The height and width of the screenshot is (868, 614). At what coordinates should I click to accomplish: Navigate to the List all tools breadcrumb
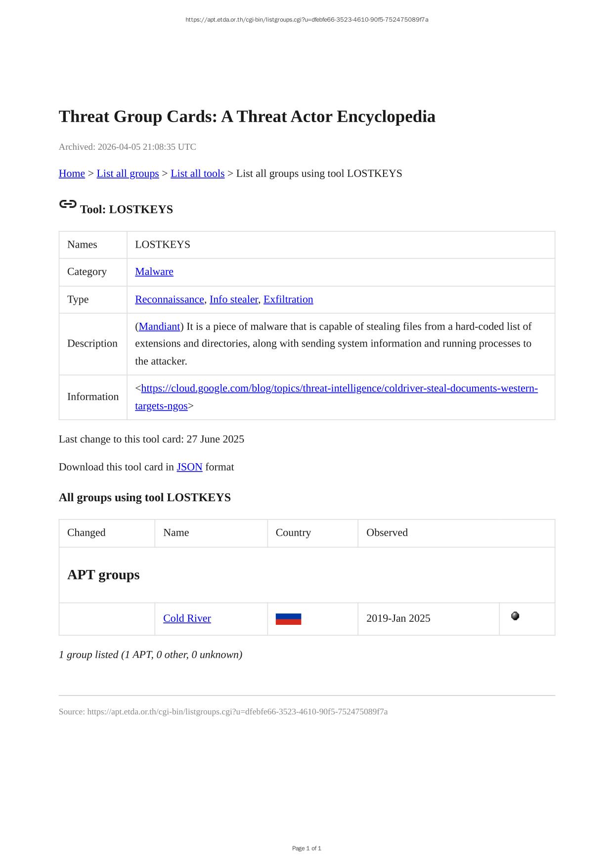point(197,174)
